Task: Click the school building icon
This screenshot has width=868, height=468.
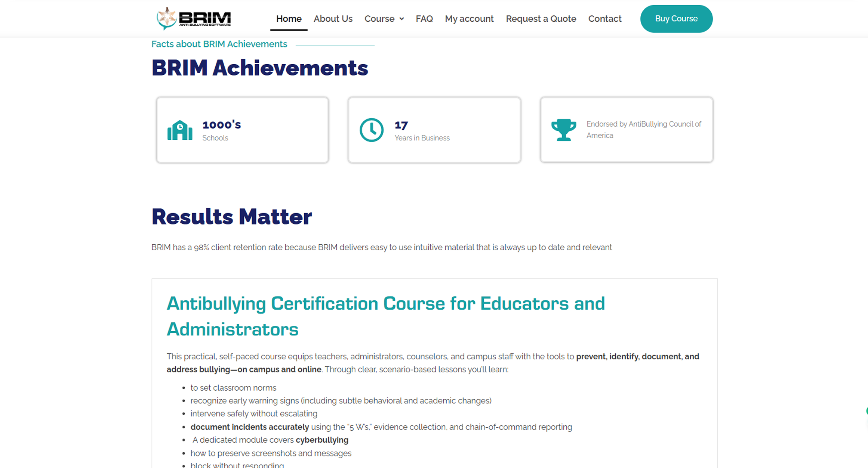Action: [180, 130]
